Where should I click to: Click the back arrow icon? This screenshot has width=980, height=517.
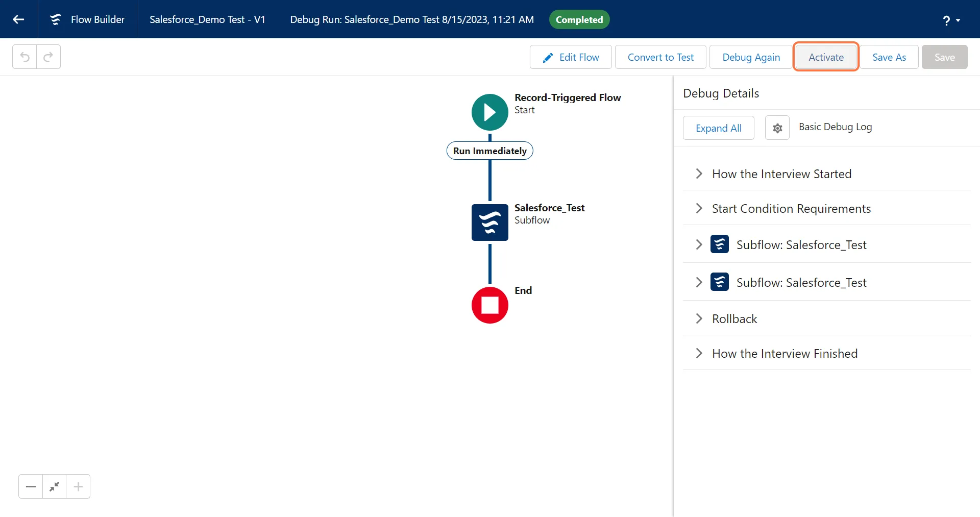click(18, 19)
